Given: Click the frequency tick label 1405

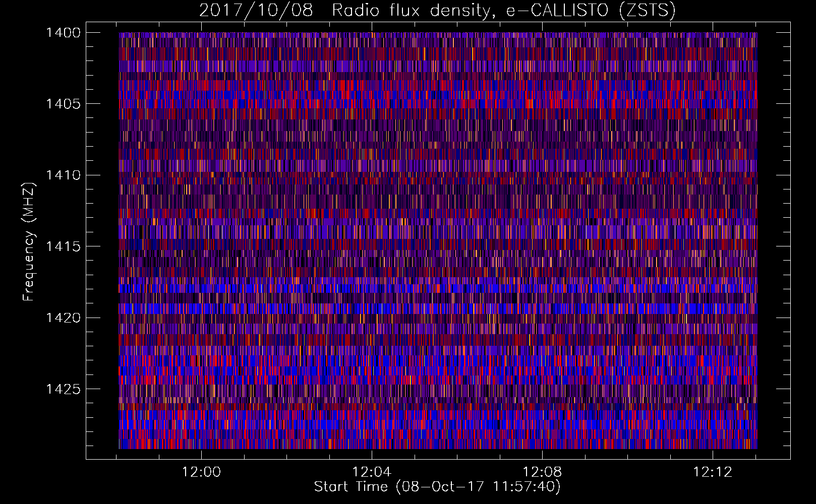Looking at the screenshot, I should pos(63,104).
